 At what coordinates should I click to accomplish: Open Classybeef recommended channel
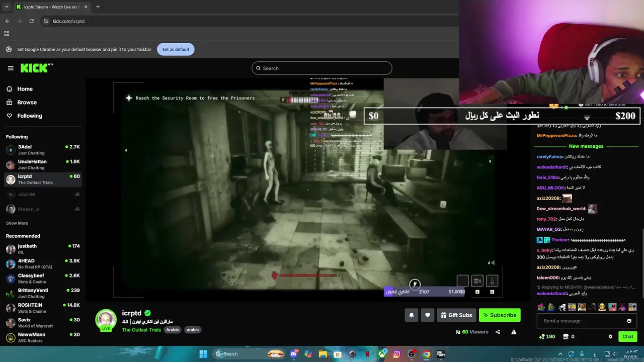(43, 279)
